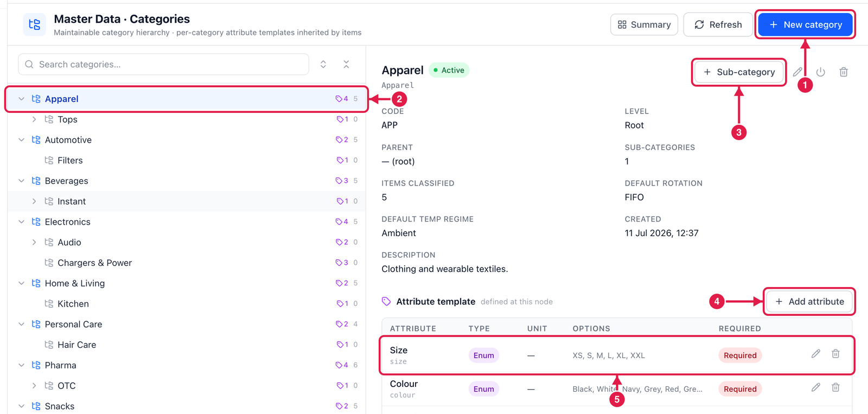Collapse the Automotive tree node

coord(21,140)
